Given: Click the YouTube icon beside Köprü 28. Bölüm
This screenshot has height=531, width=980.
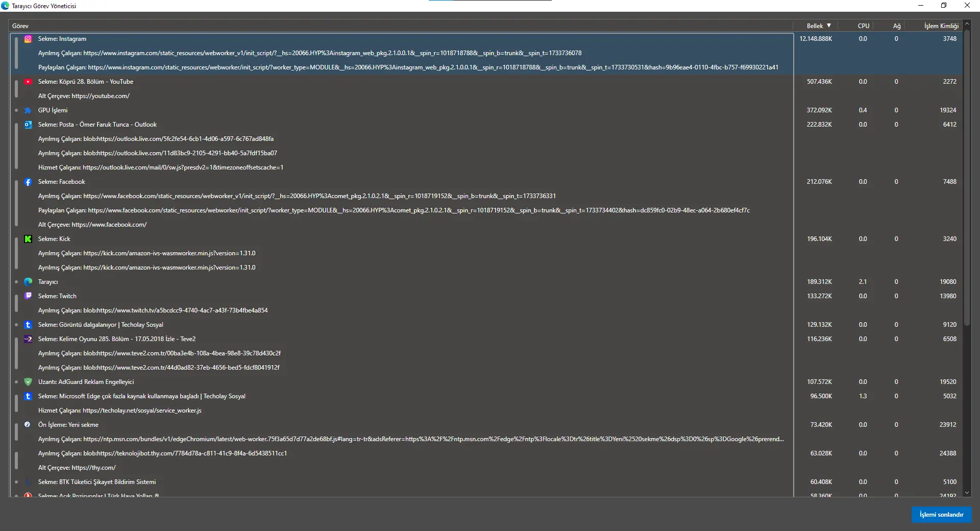Looking at the screenshot, I should [x=28, y=82].
